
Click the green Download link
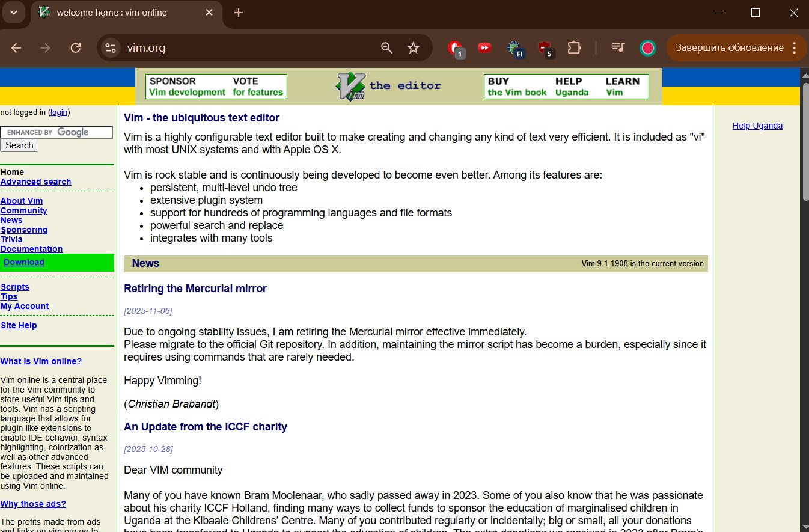click(24, 262)
